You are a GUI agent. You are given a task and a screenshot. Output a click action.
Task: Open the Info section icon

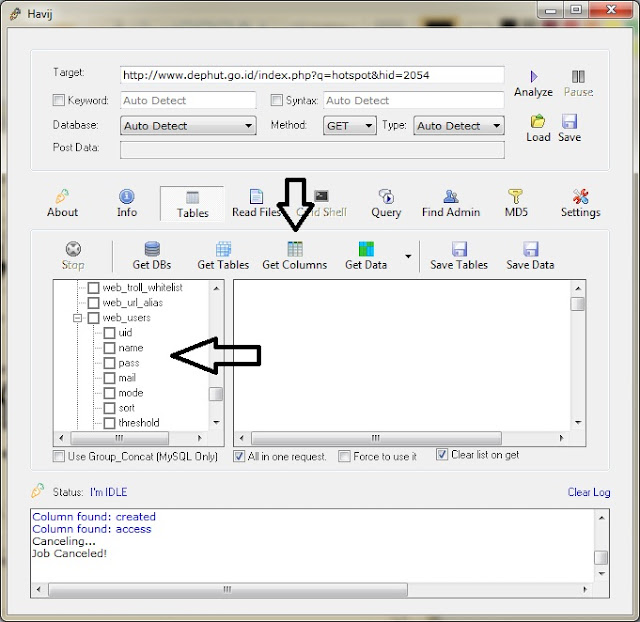click(127, 196)
